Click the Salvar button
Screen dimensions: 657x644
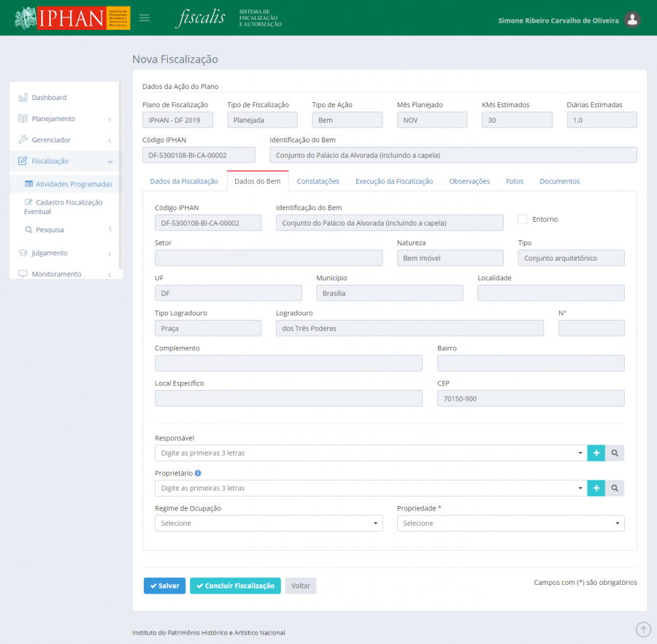pos(164,586)
